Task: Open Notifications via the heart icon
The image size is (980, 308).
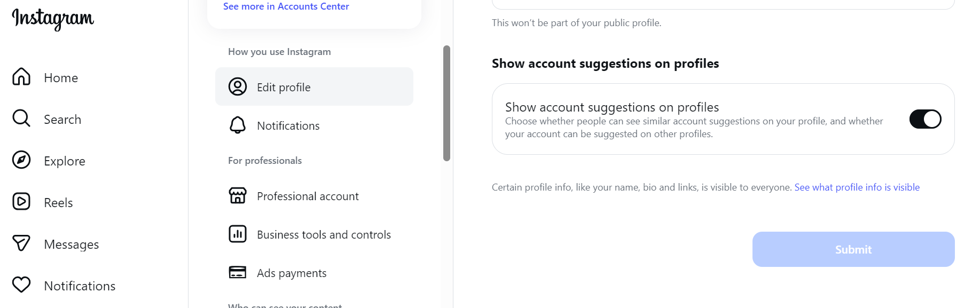Action: [21, 285]
